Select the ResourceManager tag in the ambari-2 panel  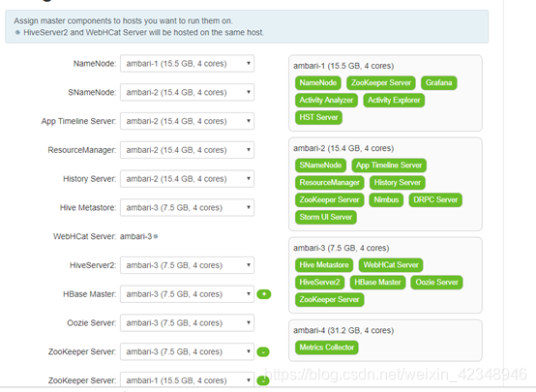pyautogui.click(x=330, y=183)
